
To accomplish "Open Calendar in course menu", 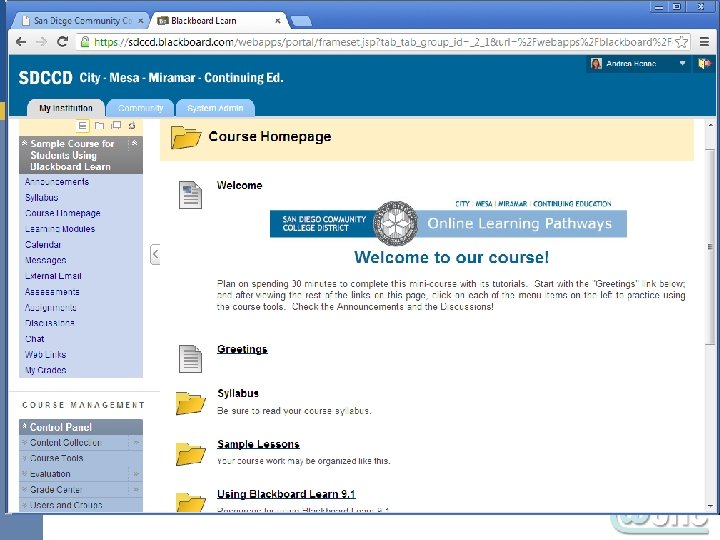I will pos(43,244).
